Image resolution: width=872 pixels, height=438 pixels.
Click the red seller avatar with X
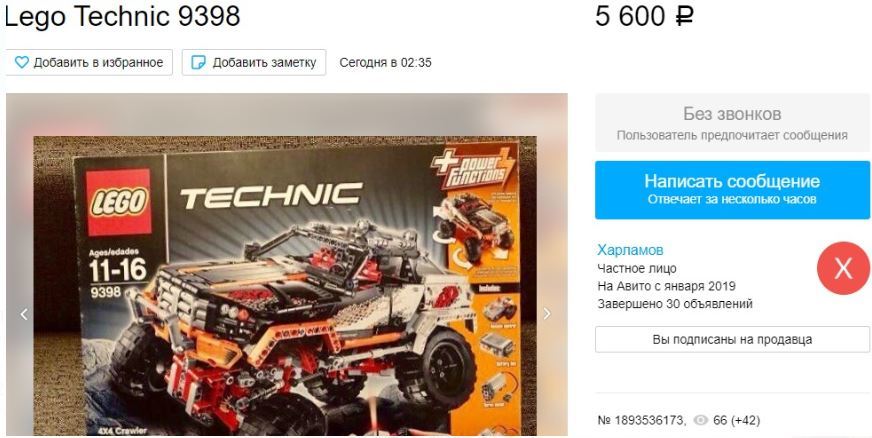[843, 268]
